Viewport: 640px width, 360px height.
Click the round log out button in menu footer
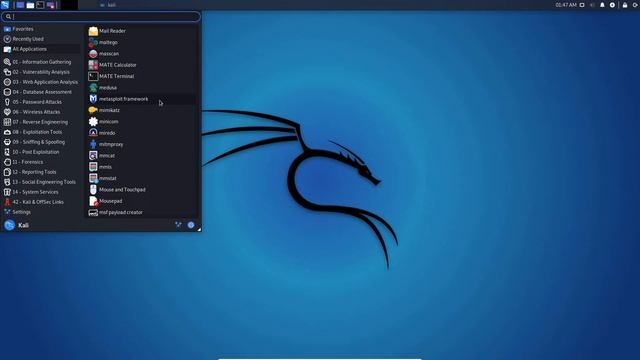(191, 225)
